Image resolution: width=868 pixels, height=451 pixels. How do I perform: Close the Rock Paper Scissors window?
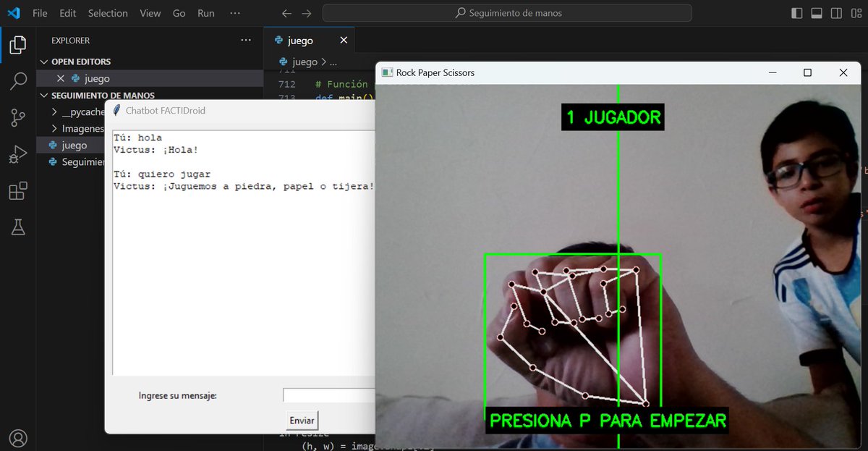843,72
